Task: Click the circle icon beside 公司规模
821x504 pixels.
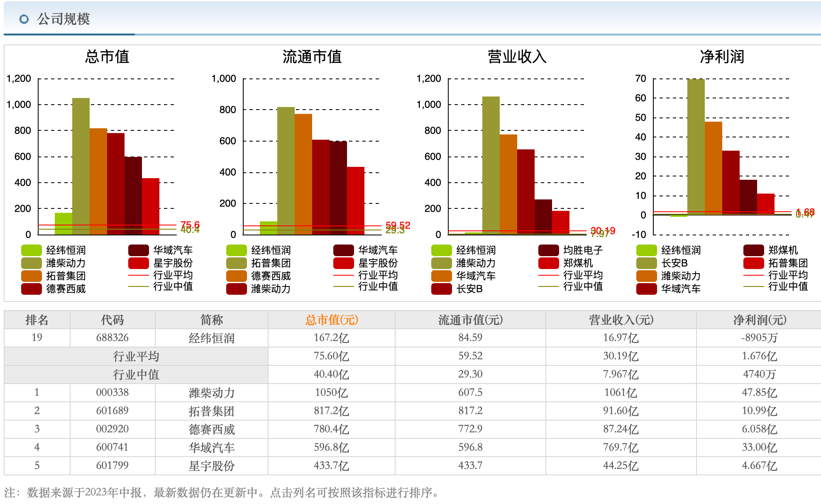Action: 24,19
